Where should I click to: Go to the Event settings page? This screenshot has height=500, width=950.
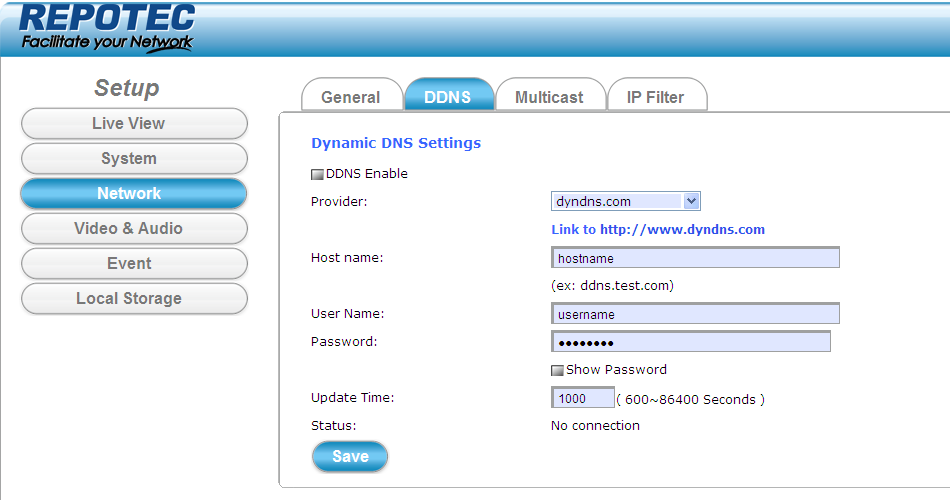(133, 264)
